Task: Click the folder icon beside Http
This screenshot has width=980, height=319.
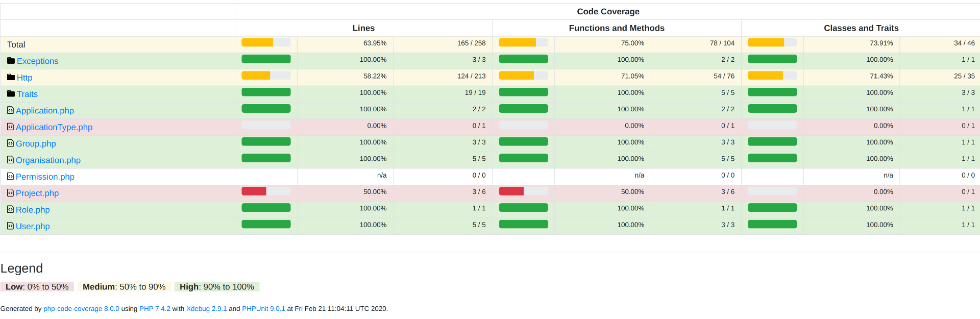Action: 11,77
